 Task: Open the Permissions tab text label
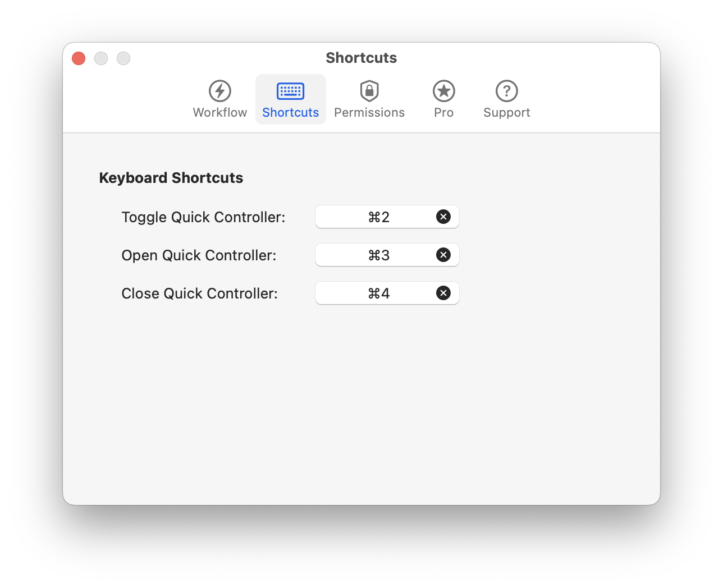[x=369, y=113]
